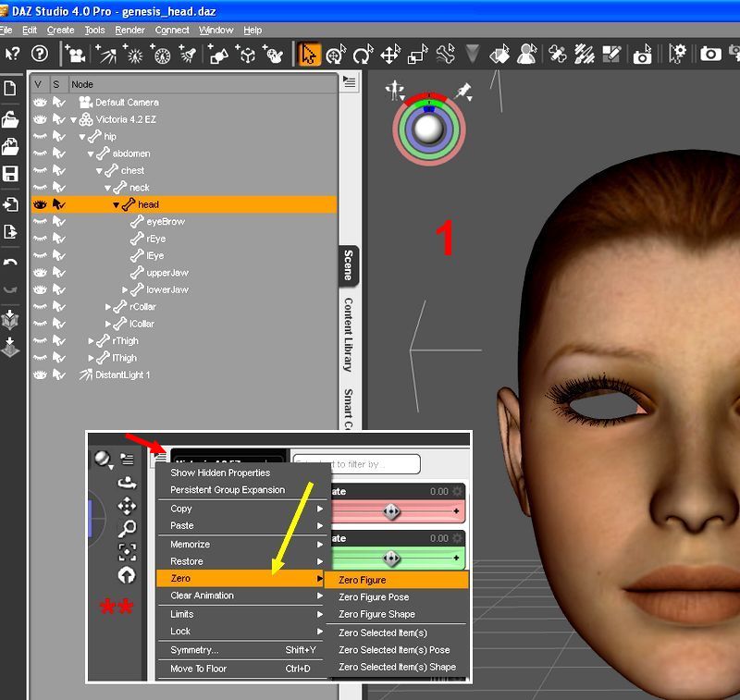
Task: Add a new null object (dashed cube)
Action: click(x=245, y=55)
